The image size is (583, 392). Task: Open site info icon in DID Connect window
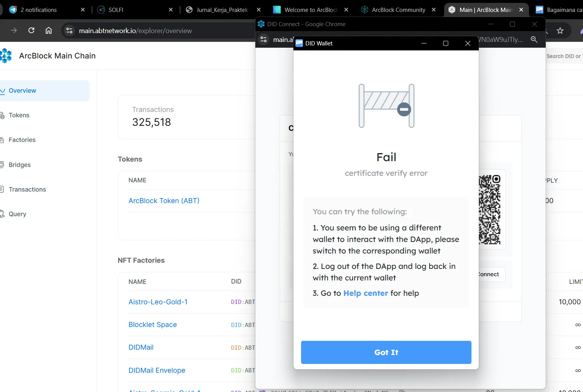(x=264, y=39)
